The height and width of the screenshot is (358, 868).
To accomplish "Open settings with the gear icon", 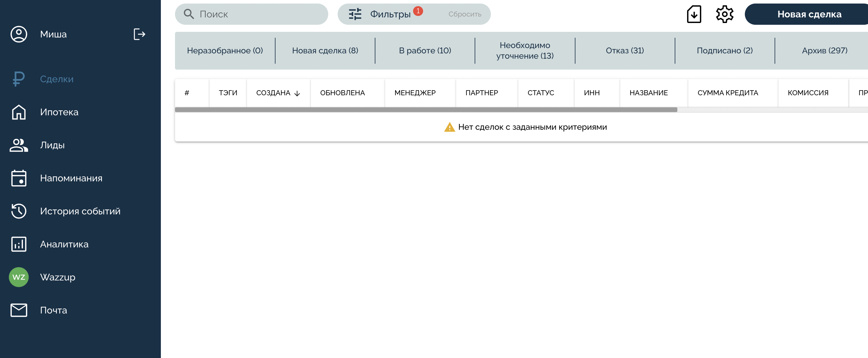I will 724,14.
